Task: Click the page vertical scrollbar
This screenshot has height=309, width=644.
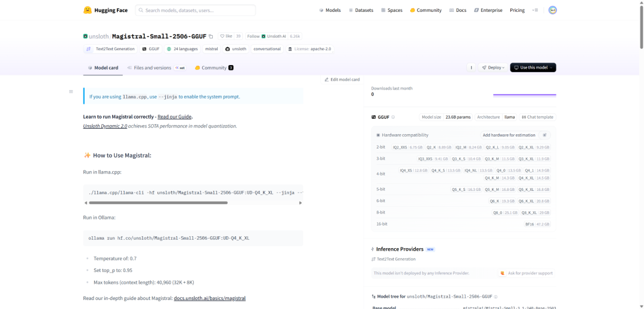Action: coord(641,27)
